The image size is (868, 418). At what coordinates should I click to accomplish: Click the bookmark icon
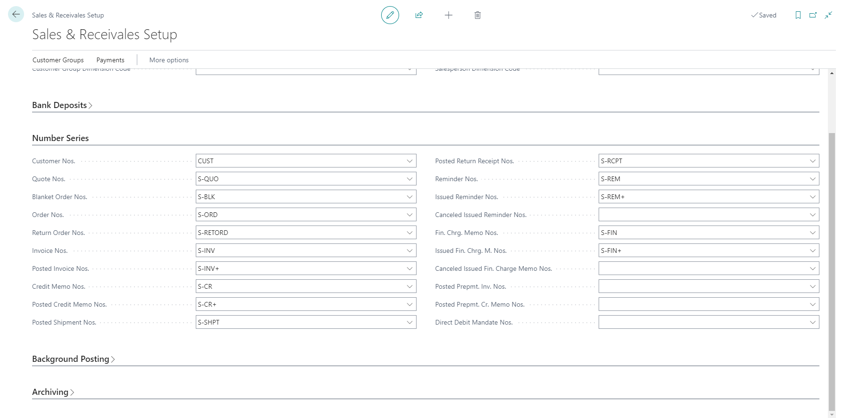(798, 15)
